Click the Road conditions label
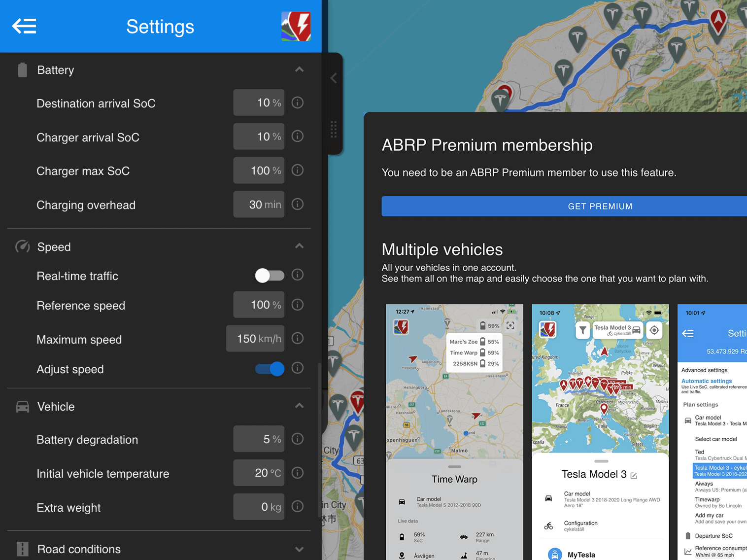This screenshot has width=747, height=560. 79,549
